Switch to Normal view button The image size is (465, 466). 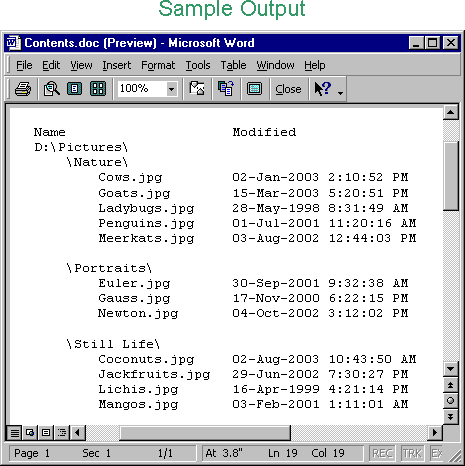click(x=14, y=433)
